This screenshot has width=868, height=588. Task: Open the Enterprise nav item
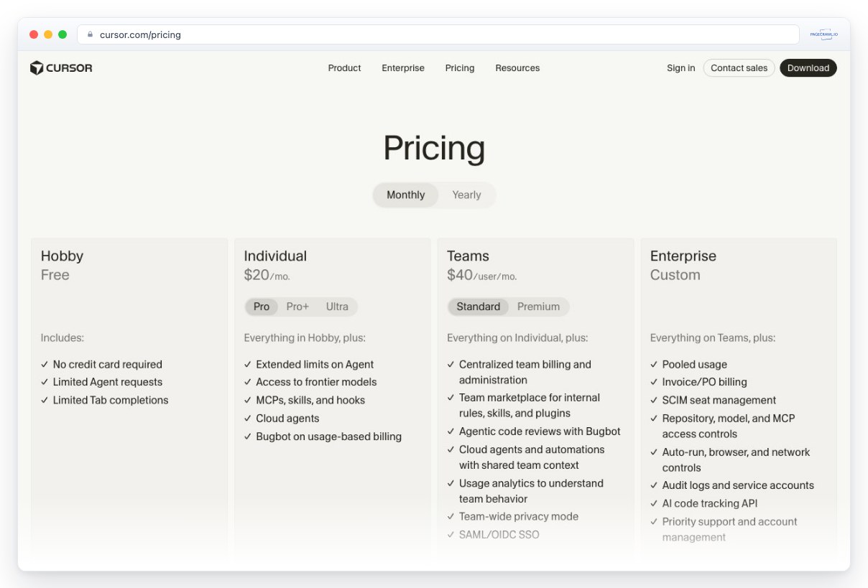click(403, 68)
